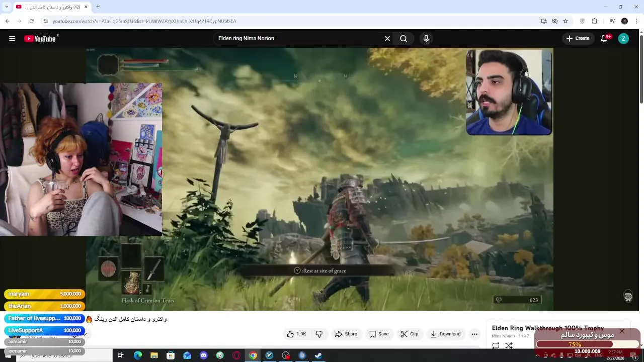Reload the current page
This screenshot has height=362, width=644.
[31, 21]
